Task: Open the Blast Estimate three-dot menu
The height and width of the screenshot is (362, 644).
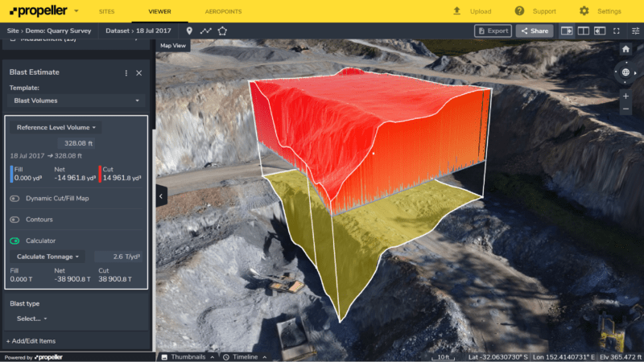Action: tap(126, 72)
